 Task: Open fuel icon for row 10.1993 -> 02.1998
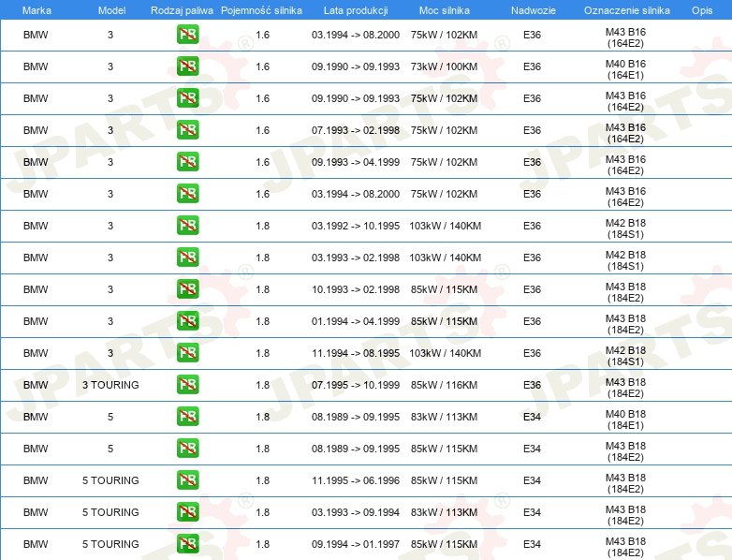[x=187, y=289]
